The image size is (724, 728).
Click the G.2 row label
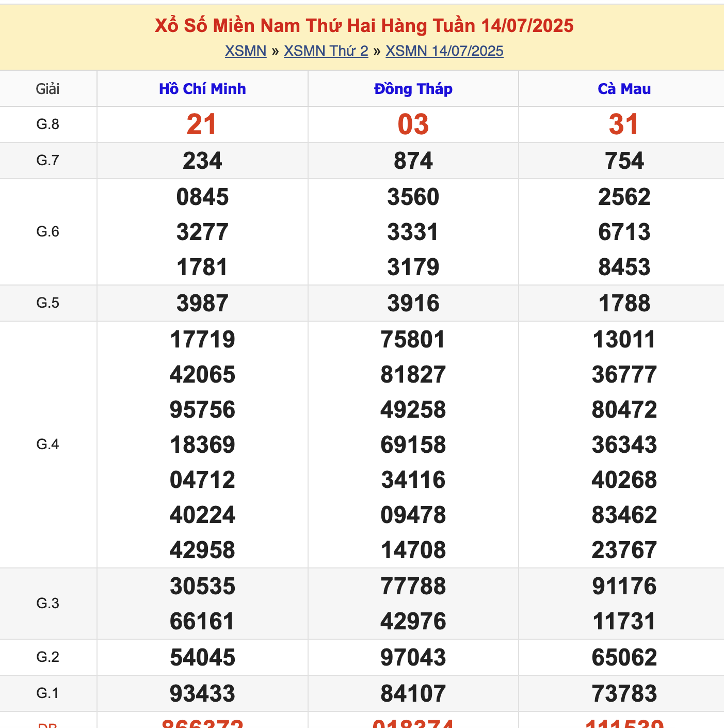(x=48, y=657)
